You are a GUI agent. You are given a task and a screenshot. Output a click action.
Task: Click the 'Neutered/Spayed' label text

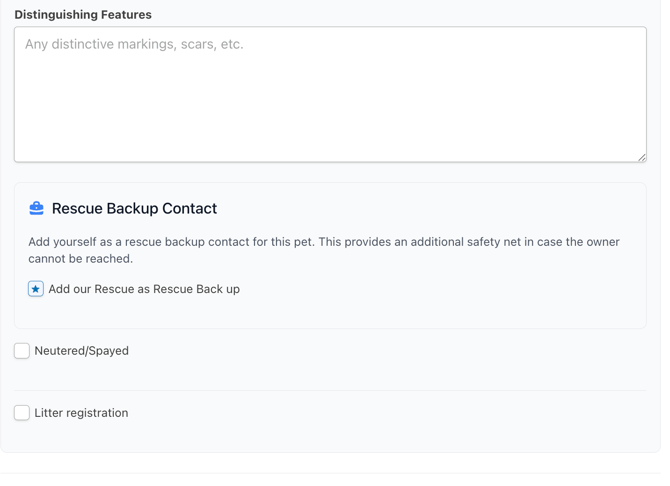point(81,351)
